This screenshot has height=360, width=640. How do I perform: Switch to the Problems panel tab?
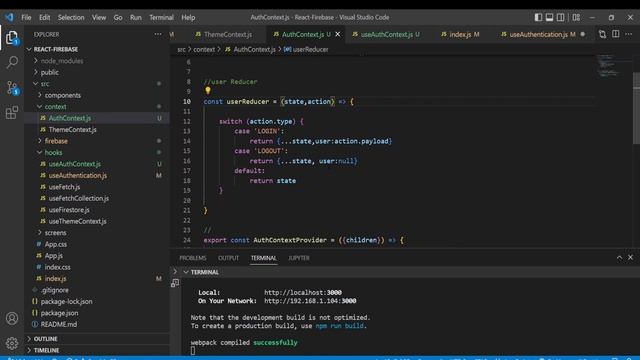point(193,258)
